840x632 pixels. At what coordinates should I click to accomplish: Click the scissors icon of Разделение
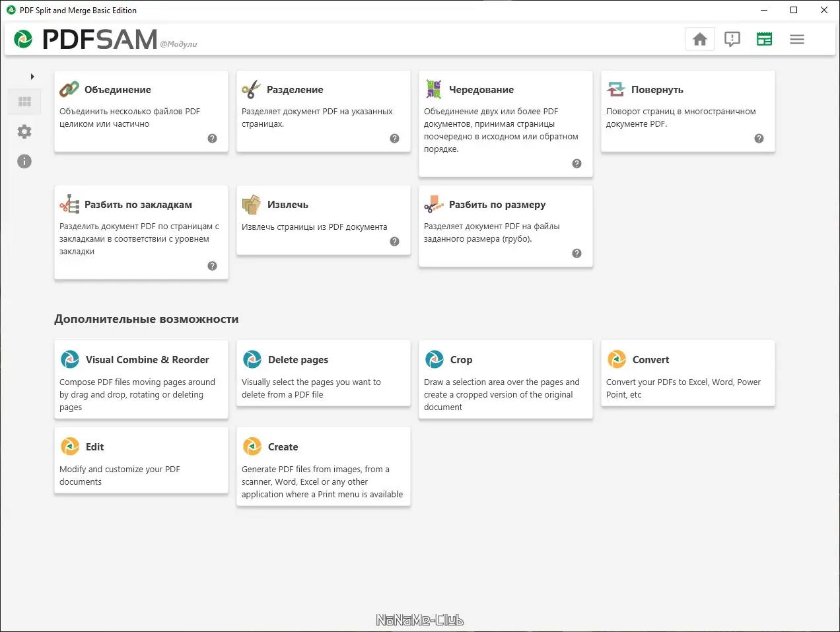click(252, 89)
